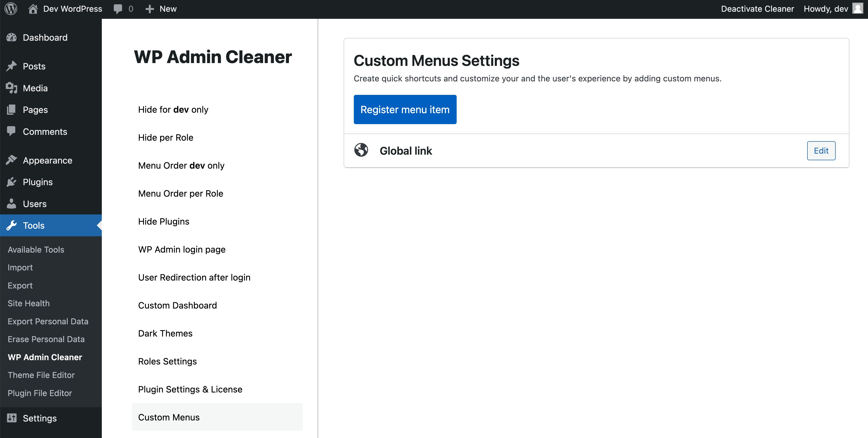Open the Pages menu
The height and width of the screenshot is (438, 868).
click(35, 110)
